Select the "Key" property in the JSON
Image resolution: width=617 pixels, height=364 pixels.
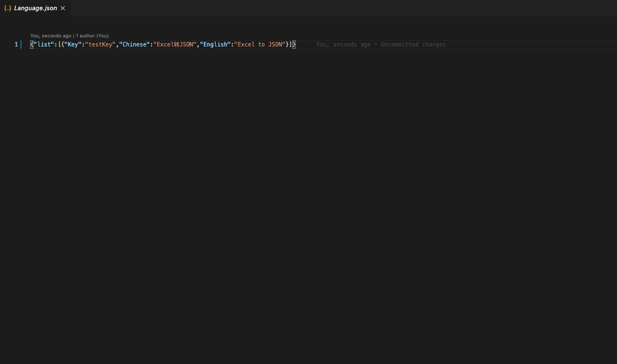tap(73, 44)
